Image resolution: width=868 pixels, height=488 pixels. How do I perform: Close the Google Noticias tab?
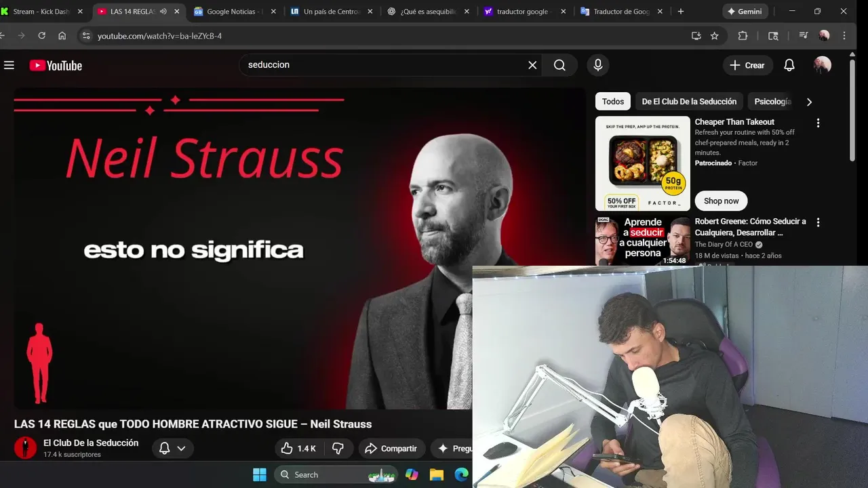(273, 12)
